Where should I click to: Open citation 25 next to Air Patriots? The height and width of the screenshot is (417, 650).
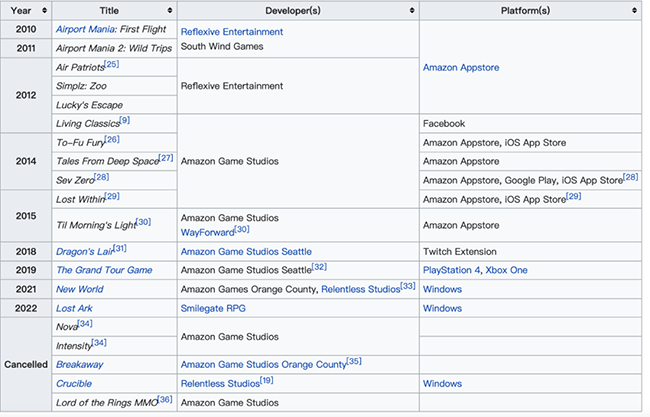(x=112, y=64)
